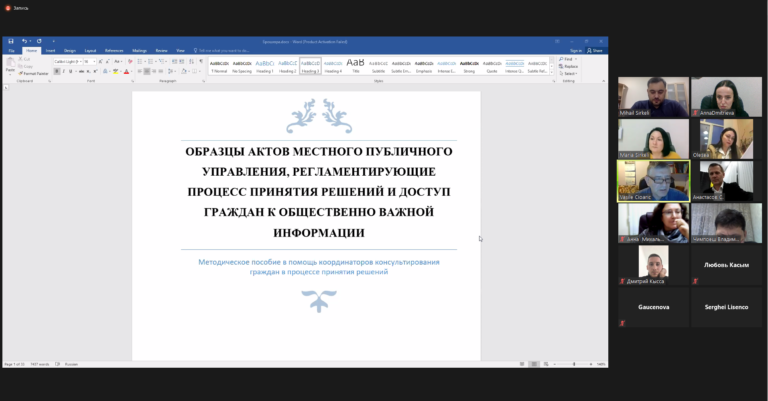Viewport: 768px width, 401px height.
Task: Toggle Bold formatting
Action: pyautogui.click(x=57, y=71)
